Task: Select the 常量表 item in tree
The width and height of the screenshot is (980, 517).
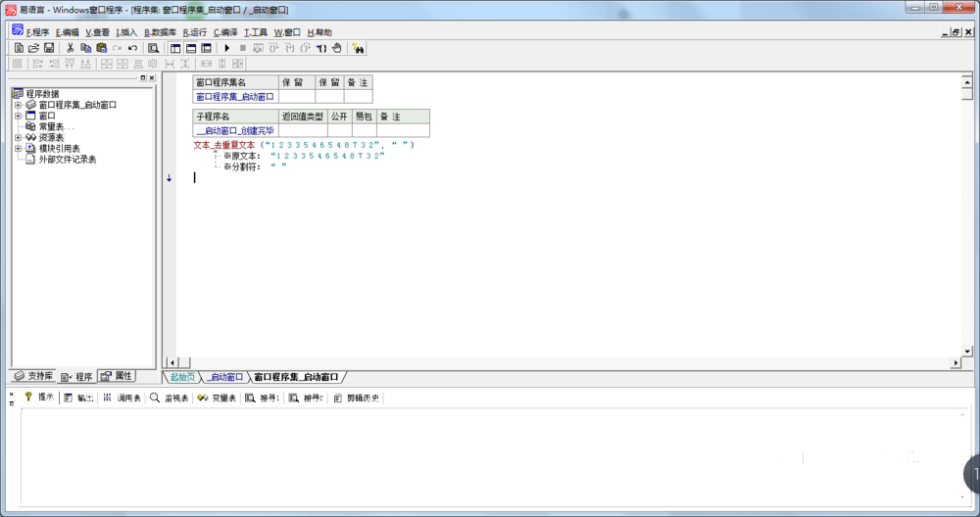Action: (56, 126)
